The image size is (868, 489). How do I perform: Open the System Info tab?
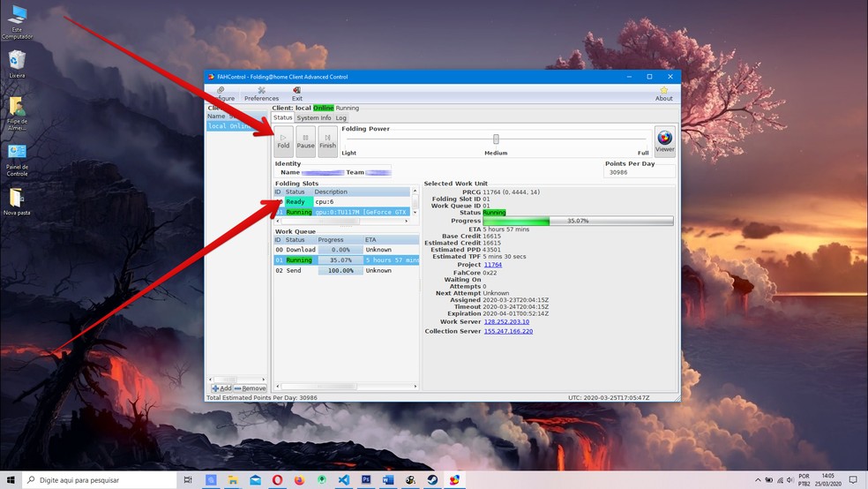314,118
